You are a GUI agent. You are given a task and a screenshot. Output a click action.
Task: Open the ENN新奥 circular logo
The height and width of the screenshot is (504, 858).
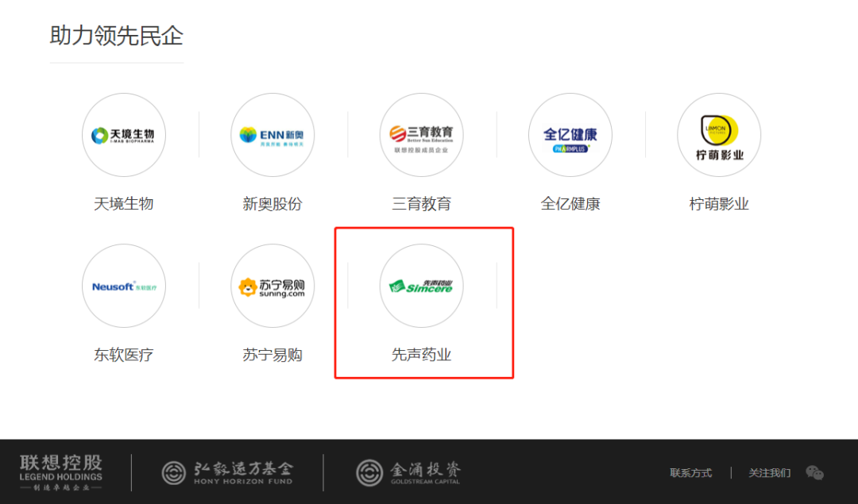(272, 135)
